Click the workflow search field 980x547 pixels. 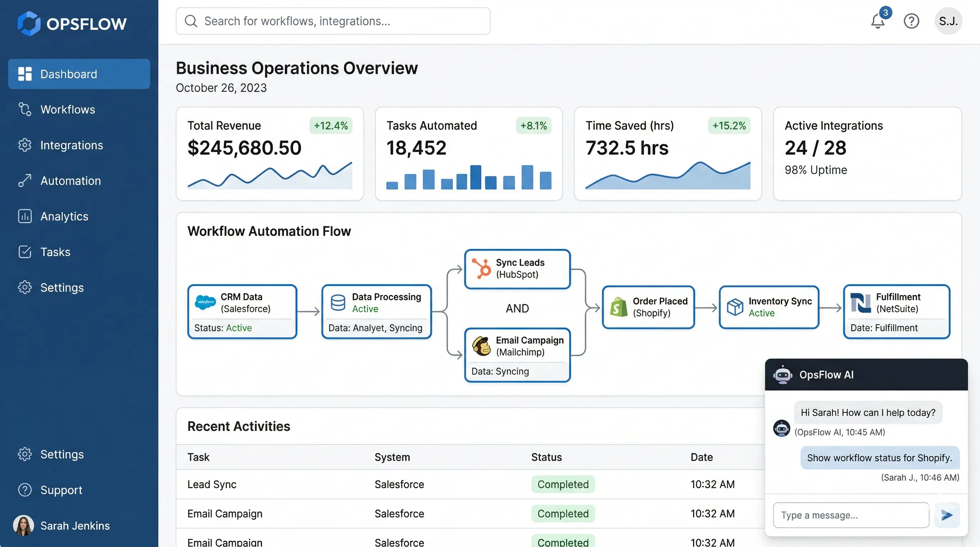(x=333, y=21)
